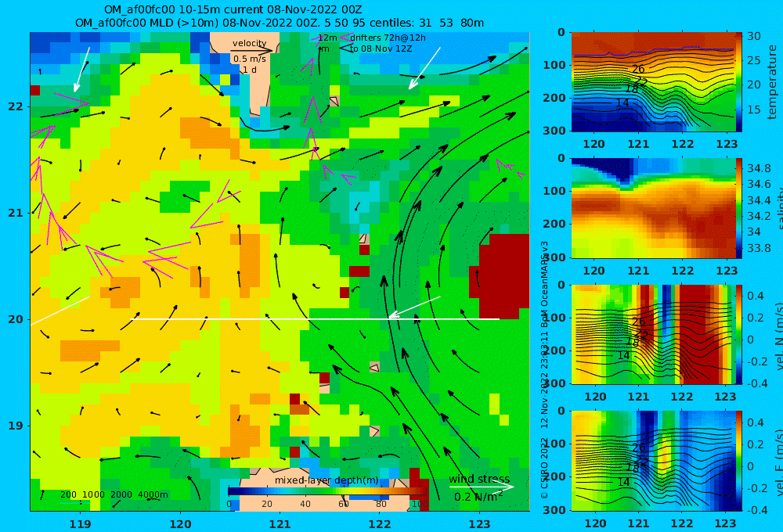Click the 'temperature' axis label
The width and height of the screenshot is (783, 532).
click(x=772, y=82)
